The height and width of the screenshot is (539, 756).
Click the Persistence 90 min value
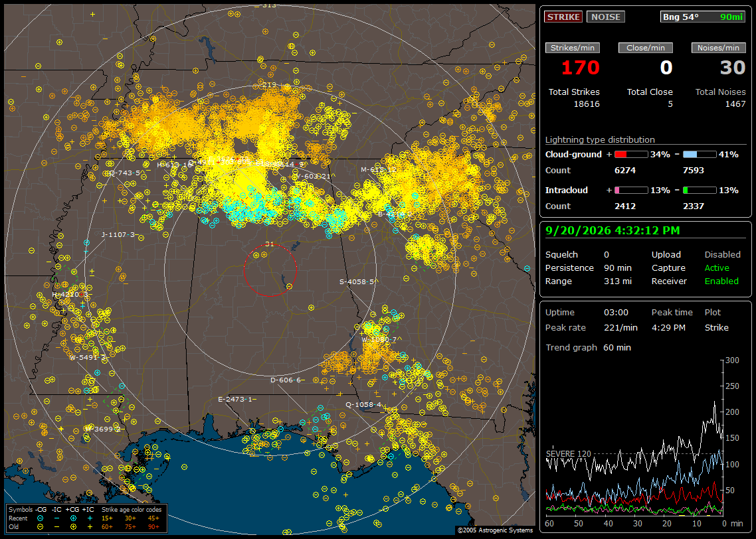618,268
